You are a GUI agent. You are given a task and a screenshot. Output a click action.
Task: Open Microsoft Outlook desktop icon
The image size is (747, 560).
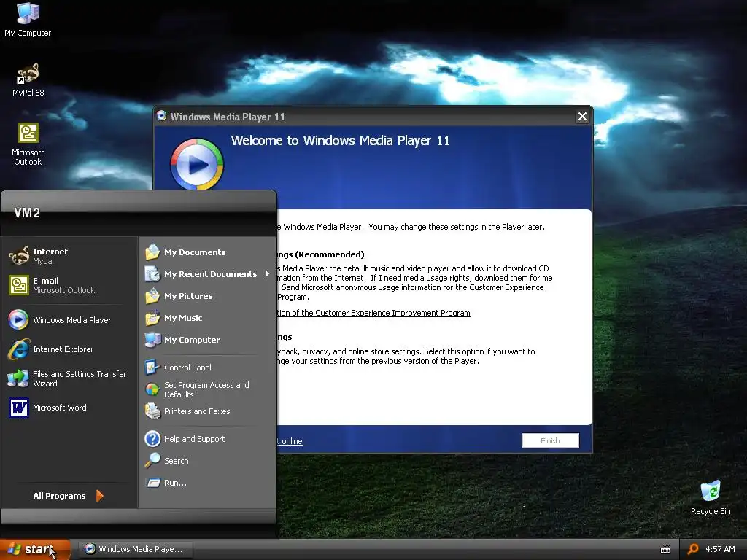click(x=28, y=144)
